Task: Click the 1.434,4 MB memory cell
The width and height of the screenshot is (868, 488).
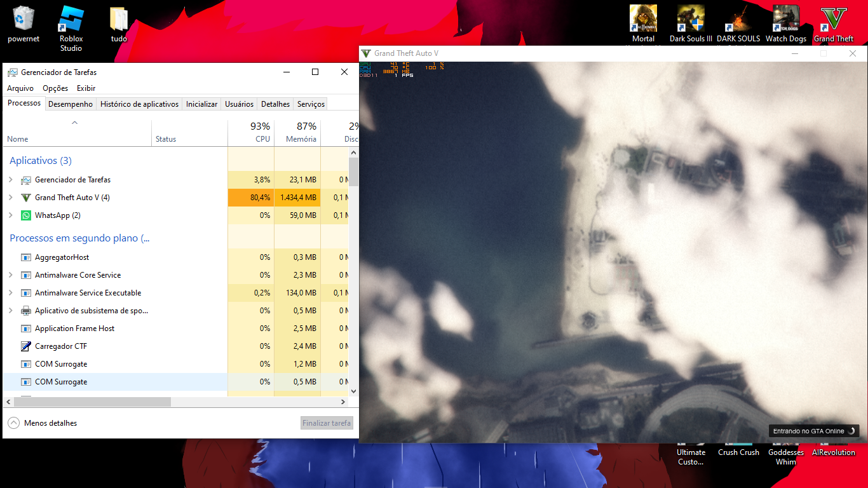Action: pyautogui.click(x=297, y=198)
